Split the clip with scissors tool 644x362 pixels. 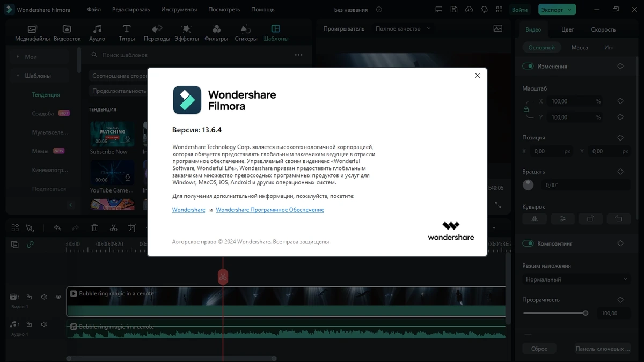pos(113,228)
